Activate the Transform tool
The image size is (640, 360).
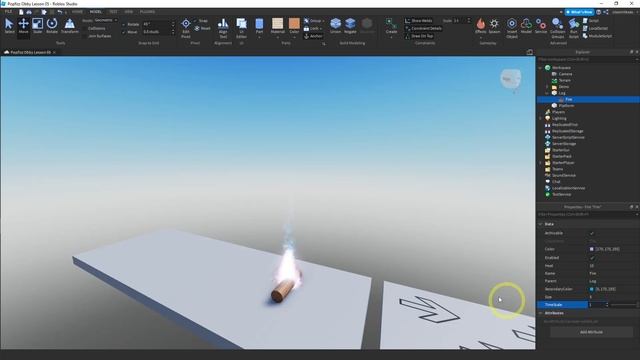tap(70, 26)
